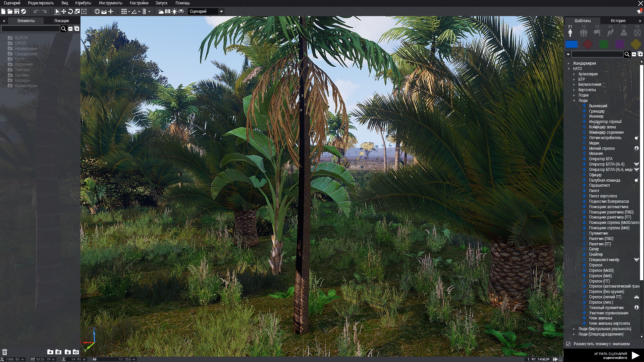Select waypoints footprints mode F4
This screenshot has width=644, height=362.
pos(610,32)
